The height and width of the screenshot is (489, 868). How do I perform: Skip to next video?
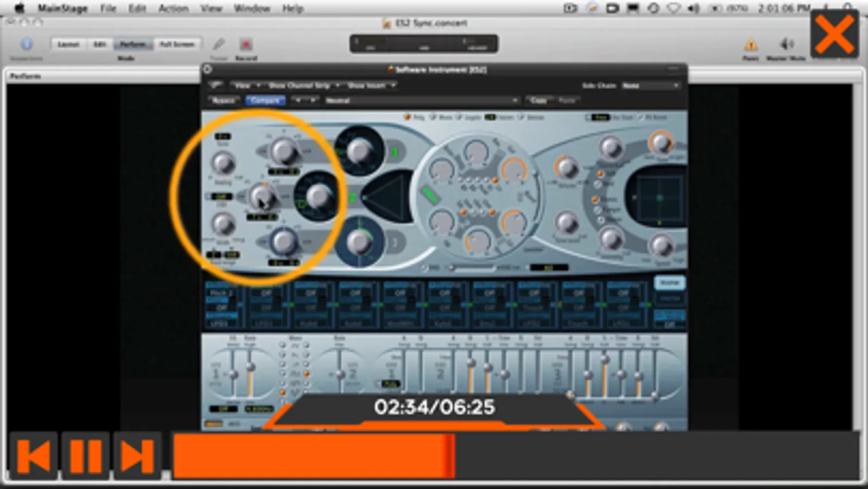137,455
